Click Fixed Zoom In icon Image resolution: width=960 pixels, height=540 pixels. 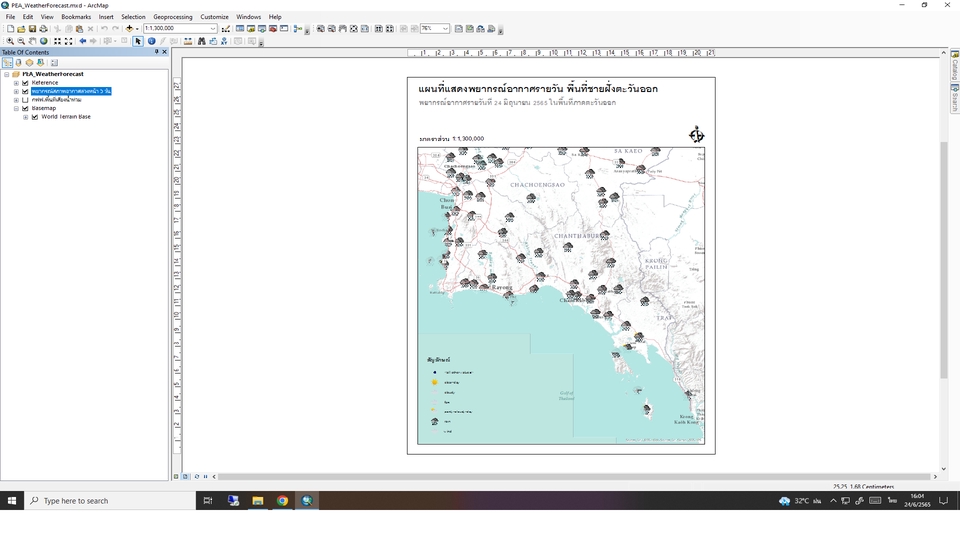point(58,41)
